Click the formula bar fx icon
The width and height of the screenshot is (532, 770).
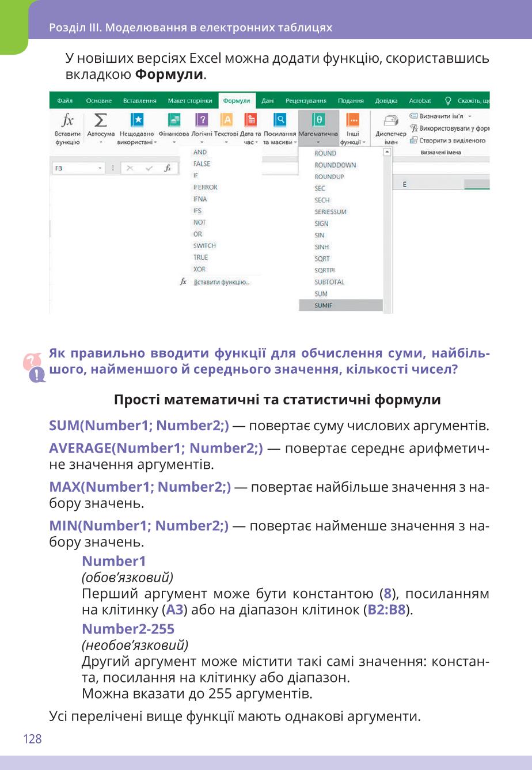coord(168,169)
